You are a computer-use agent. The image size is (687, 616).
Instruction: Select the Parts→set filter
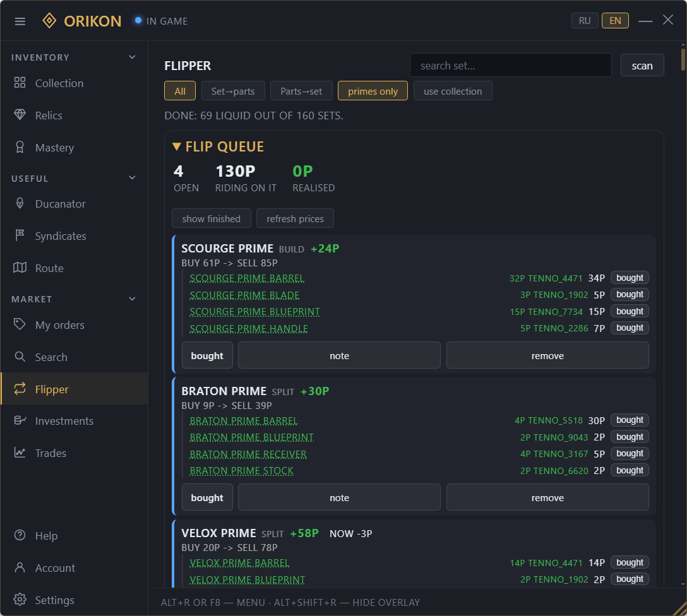[301, 91]
